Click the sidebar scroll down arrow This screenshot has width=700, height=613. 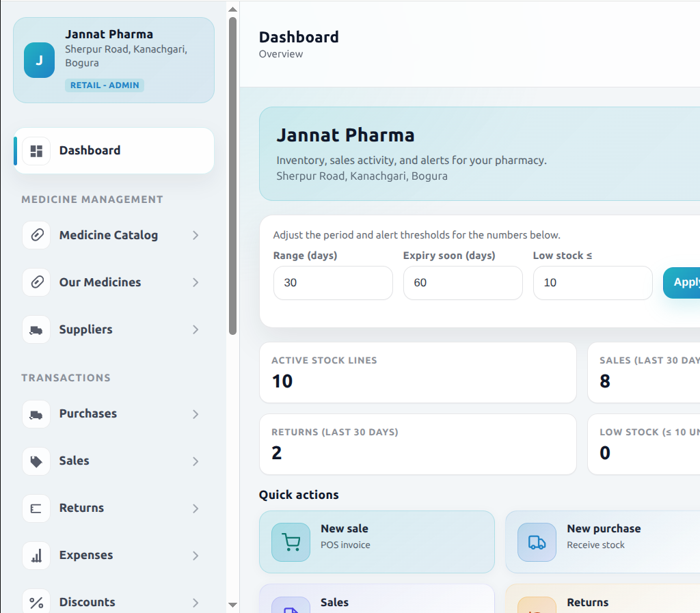[232, 605]
